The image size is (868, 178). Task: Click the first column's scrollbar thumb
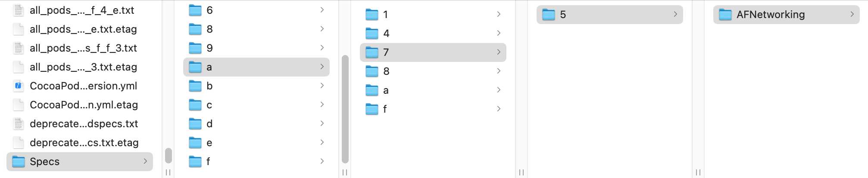point(169,156)
